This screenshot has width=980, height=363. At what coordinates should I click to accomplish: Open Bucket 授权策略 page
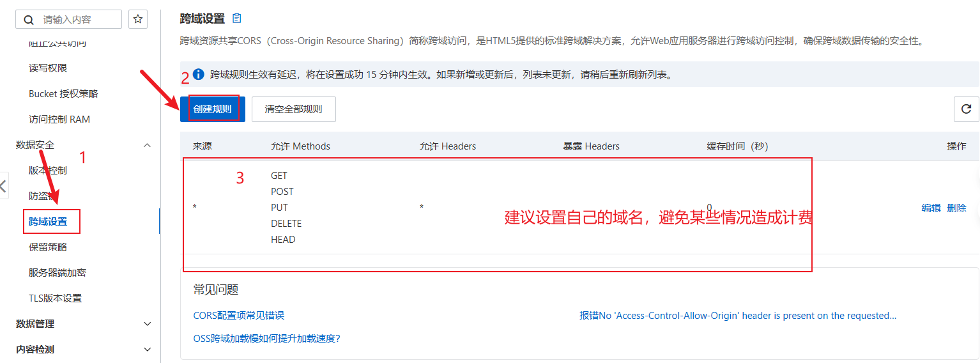pyautogui.click(x=63, y=94)
